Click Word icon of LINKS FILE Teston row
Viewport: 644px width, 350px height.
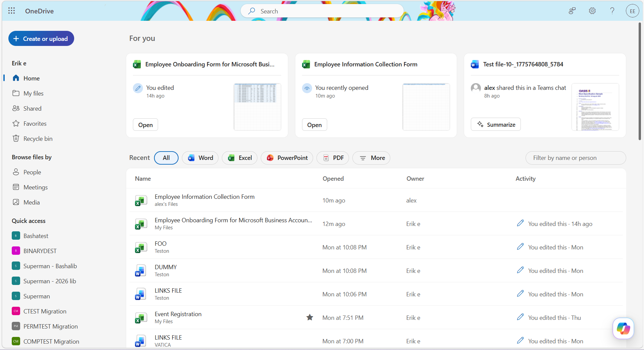[141, 294]
